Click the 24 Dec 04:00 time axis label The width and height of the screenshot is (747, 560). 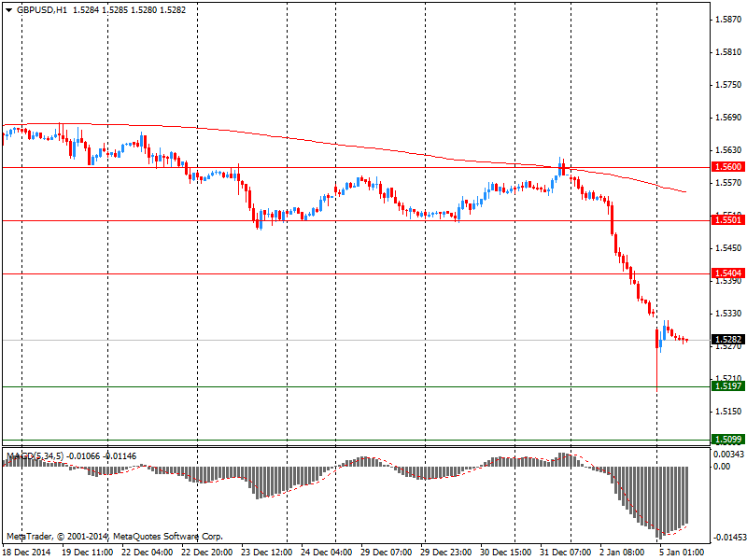[326, 552]
